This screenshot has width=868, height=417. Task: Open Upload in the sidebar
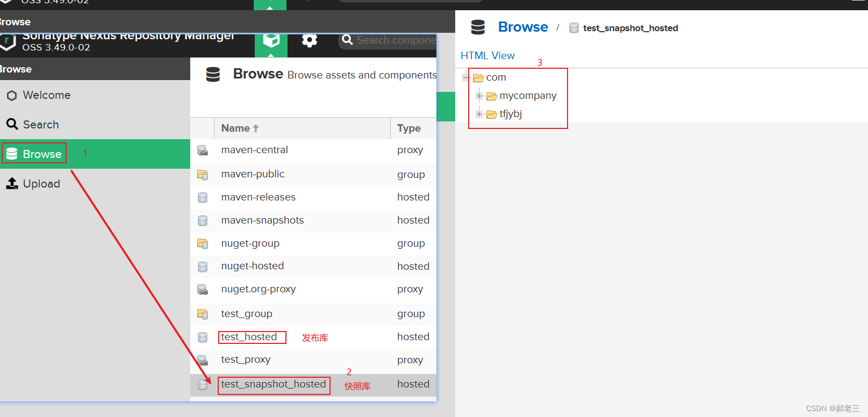(x=41, y=184)
